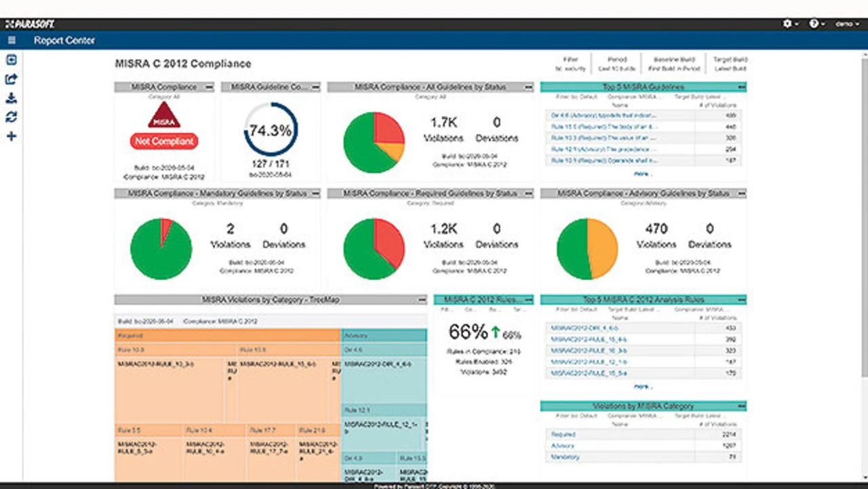Click the download report icon
This screenshot has width=868, height=489.
(11, 98)
